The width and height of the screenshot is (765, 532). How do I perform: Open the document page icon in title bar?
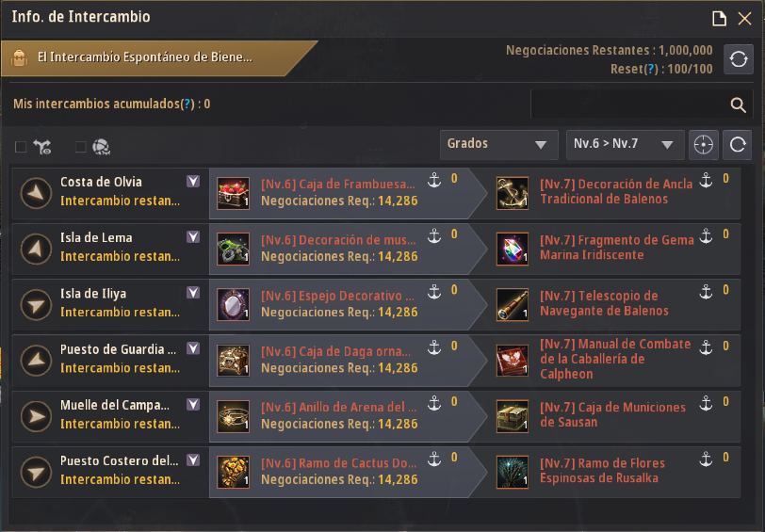click(719, 19)
